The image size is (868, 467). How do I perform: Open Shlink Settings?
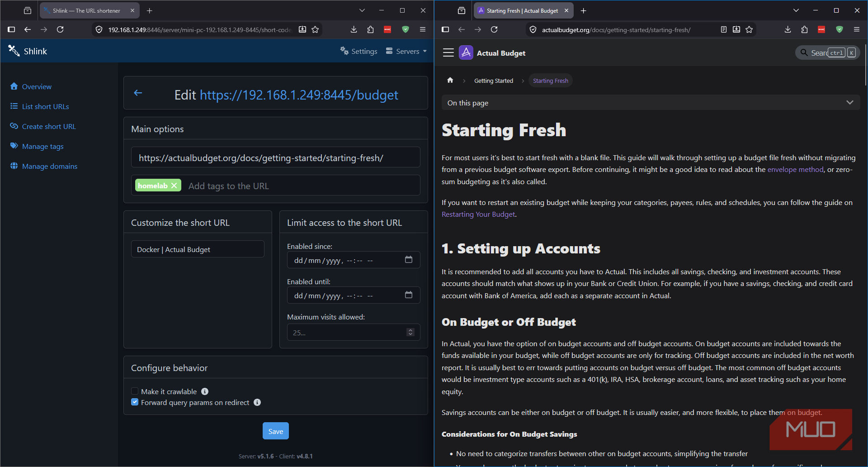click(359, 51)
